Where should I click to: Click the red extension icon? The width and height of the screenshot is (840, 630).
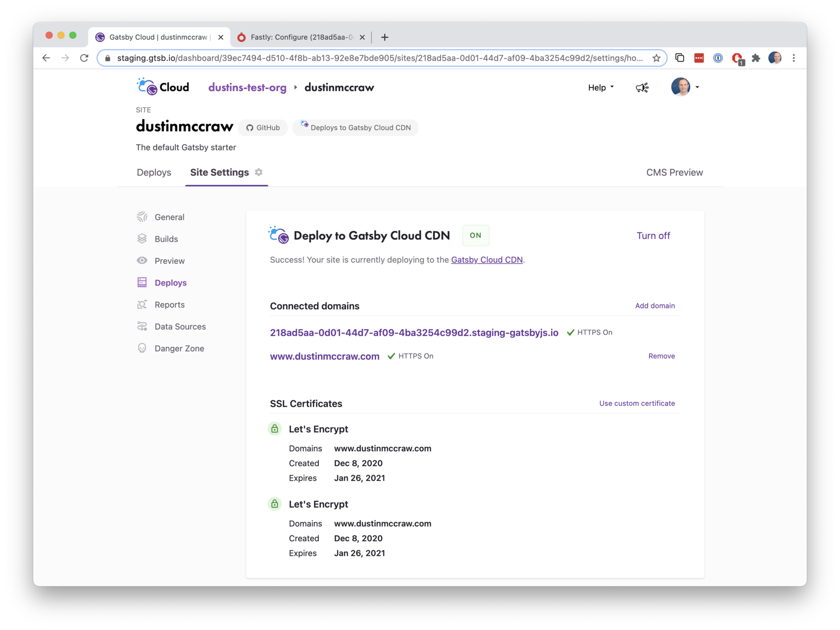(699, 58)
